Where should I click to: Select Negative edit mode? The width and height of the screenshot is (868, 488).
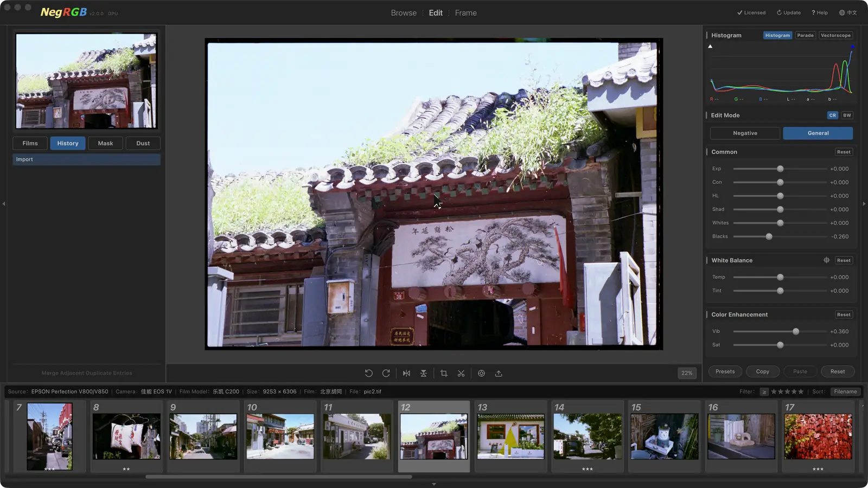(745, 133)
